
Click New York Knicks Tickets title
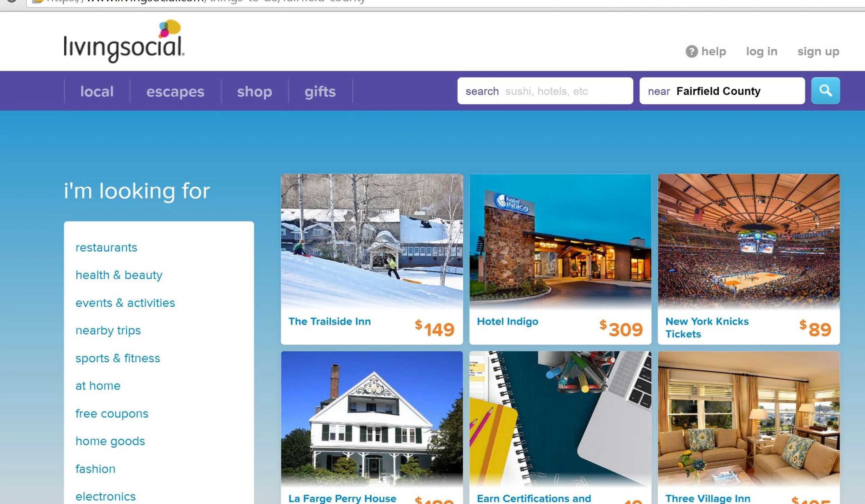707,328
